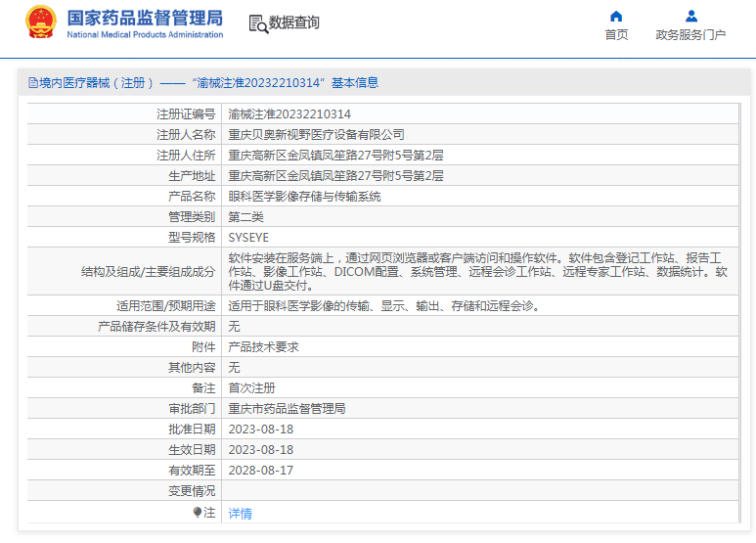
Task: Click 产品储存条件及有效期 label
Action: pos(156,327)
